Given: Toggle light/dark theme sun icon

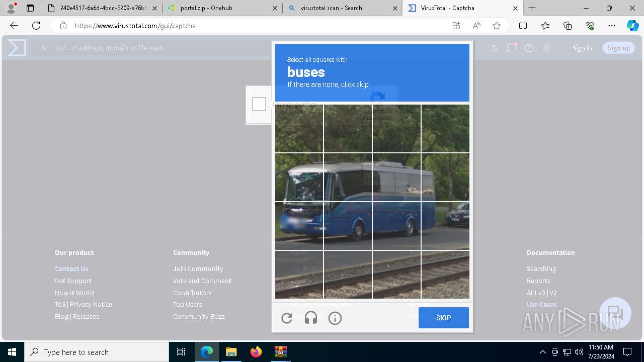Looking at the screenshot, I should [x=547, y=48].
